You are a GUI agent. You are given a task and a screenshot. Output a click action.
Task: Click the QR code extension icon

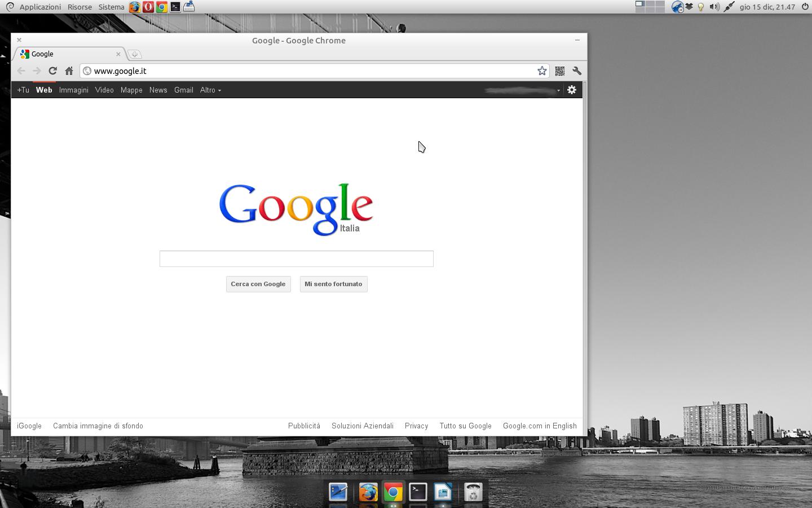coord(559,71)
